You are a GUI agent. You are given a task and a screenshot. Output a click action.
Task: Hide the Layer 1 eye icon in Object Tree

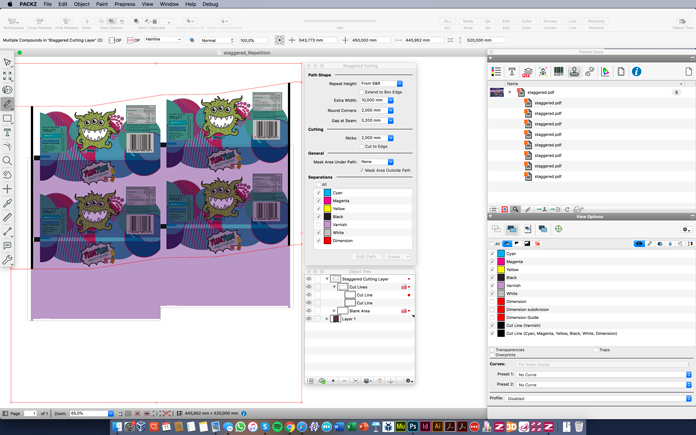[x=308, y=319]
